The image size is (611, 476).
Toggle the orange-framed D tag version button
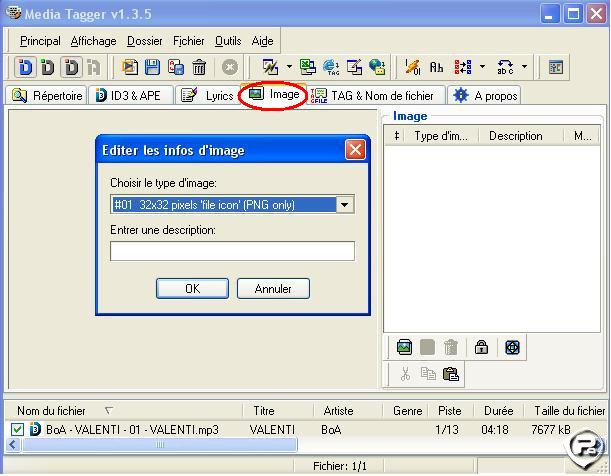pos(71,67)
